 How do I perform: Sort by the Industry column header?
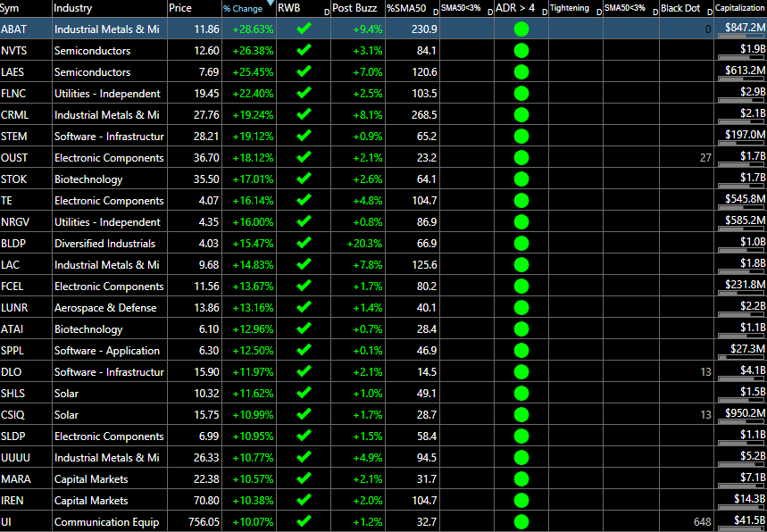click(x=110, y=8)
